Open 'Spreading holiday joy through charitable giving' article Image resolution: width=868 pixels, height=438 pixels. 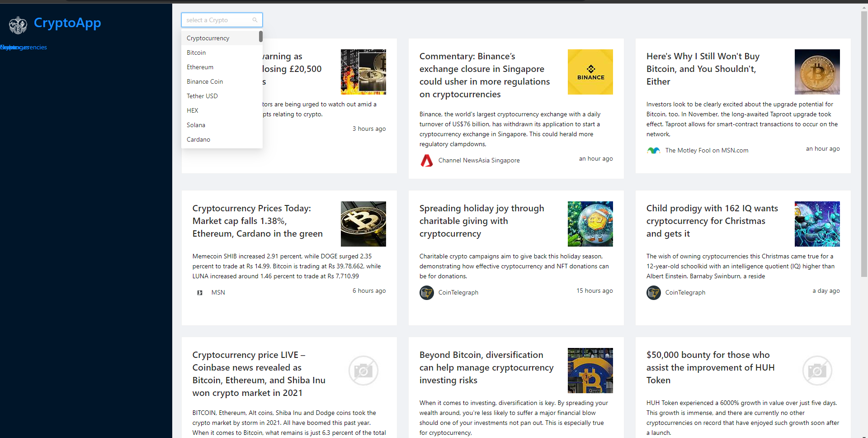[482, 221]
